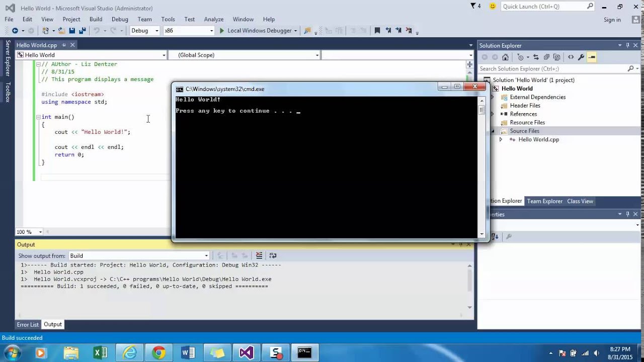Click the Open File toolbar icon
This screenshot has width=644, height=362.
pos(61,31)
